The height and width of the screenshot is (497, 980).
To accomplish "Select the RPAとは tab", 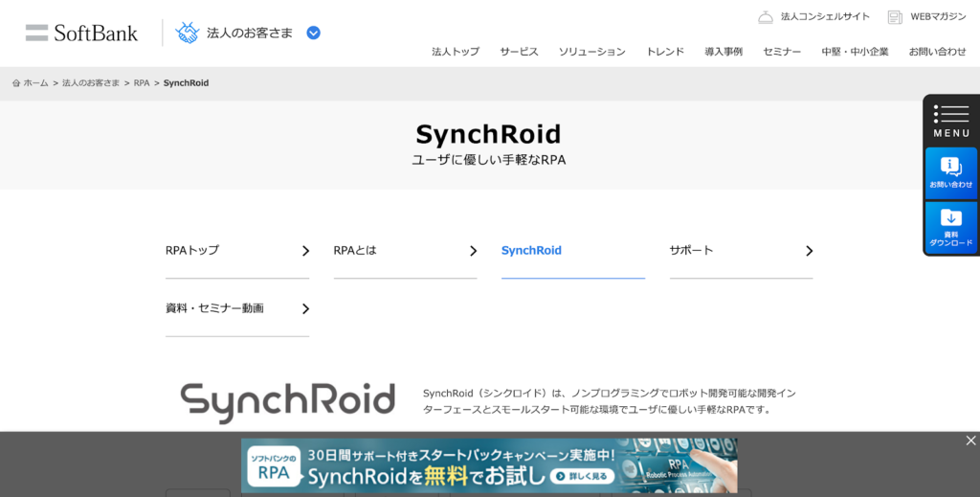I will point(405,251).
